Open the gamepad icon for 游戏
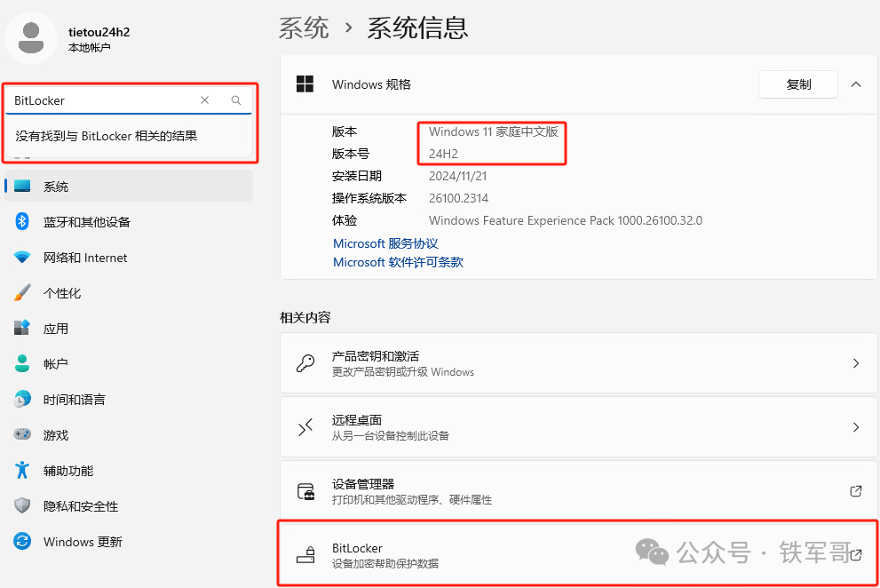 pos(22,434)
